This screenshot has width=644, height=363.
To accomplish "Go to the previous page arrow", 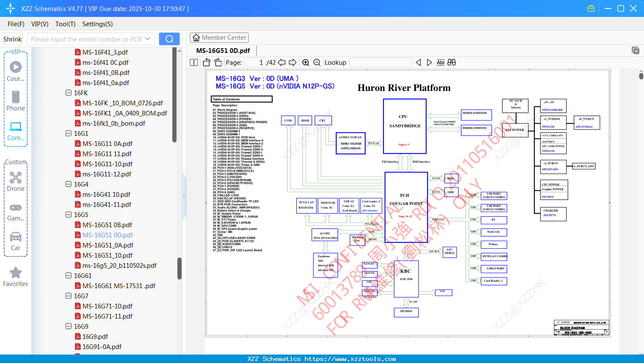I will (x=282, y=63).
